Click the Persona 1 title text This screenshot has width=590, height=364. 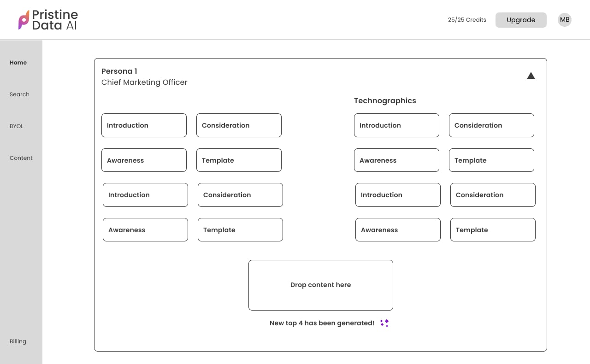coord(119,71)
